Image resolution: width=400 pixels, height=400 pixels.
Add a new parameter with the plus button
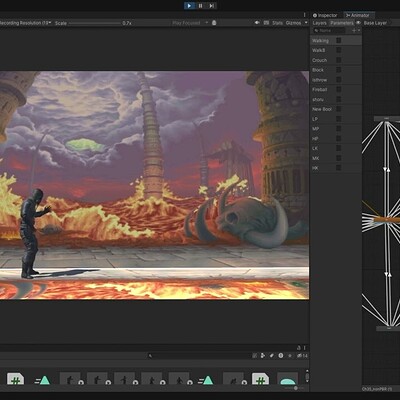point(354,31)
